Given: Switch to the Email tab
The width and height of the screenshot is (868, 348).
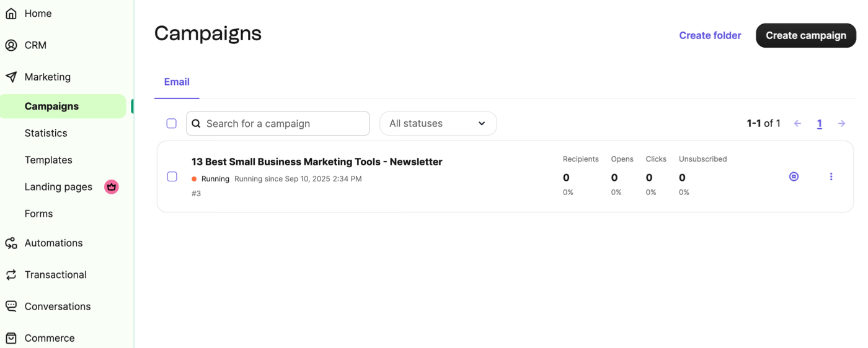Looking at the screenshot, I should click(x=177, y=82).
